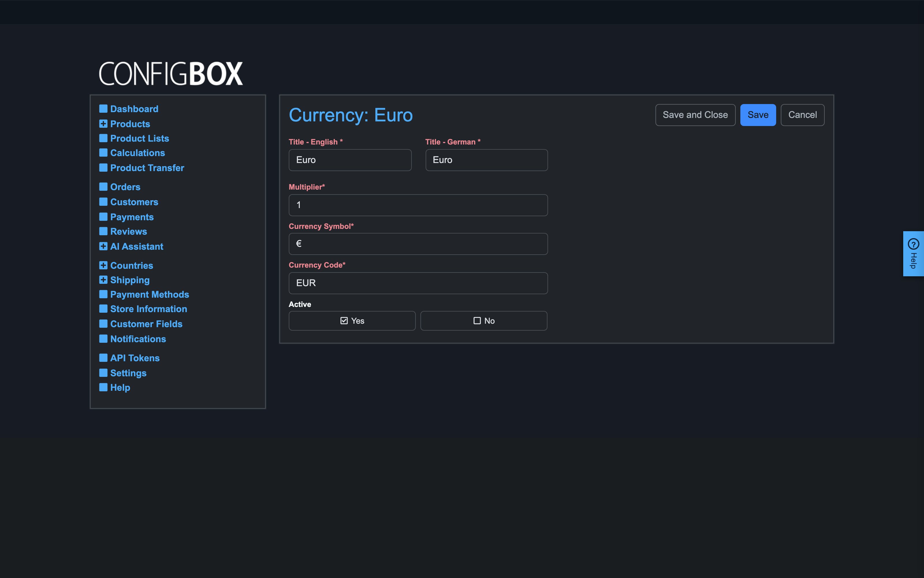Open the Dashboard menu link

(134, 109)
